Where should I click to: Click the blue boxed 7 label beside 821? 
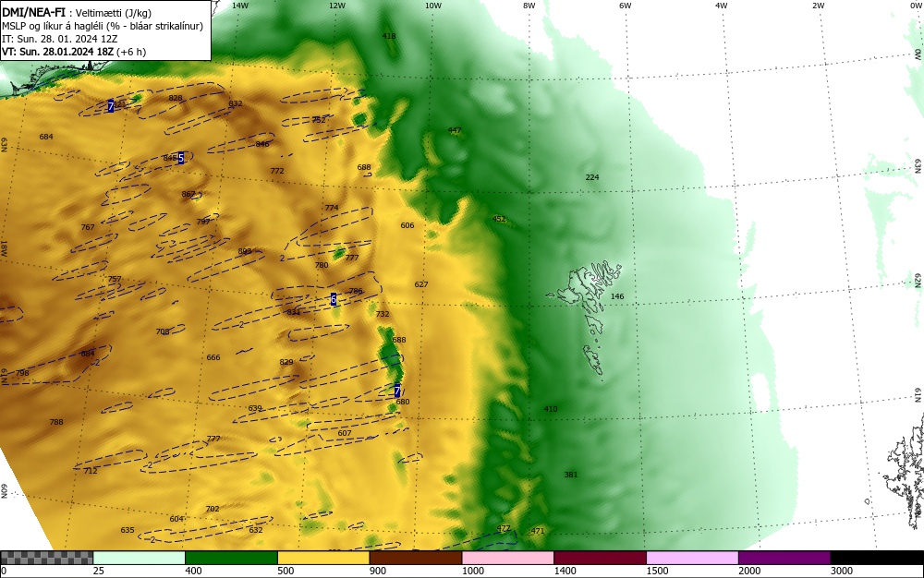111,106
